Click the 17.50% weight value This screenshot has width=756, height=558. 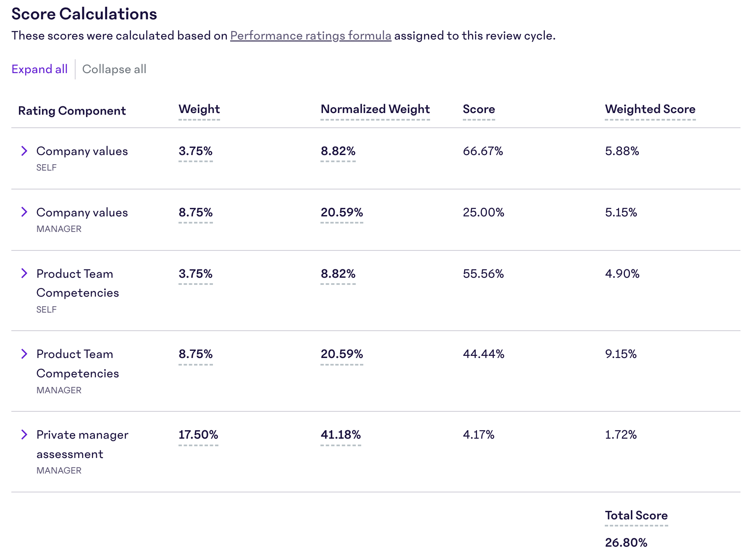[x=198, y=435]
